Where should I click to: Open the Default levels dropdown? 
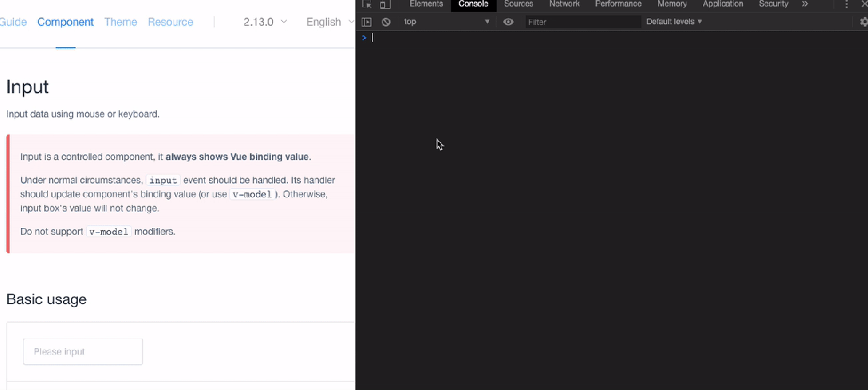674,22
